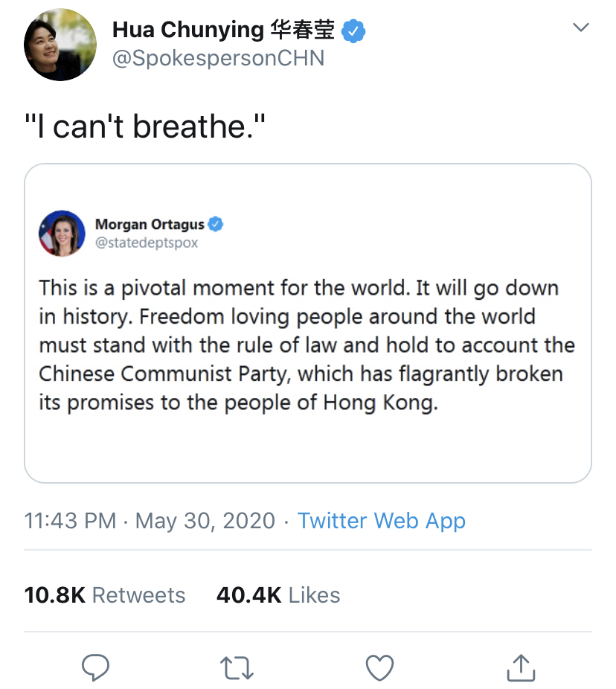Click the @statedeptspox handle
Viewport: 616px width, 689px height.
[147, 243]
